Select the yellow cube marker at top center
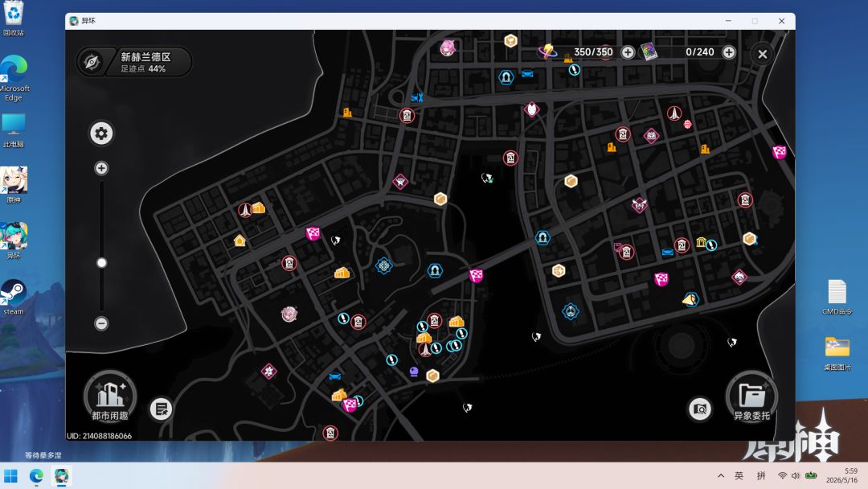 [x=510, y=40]
